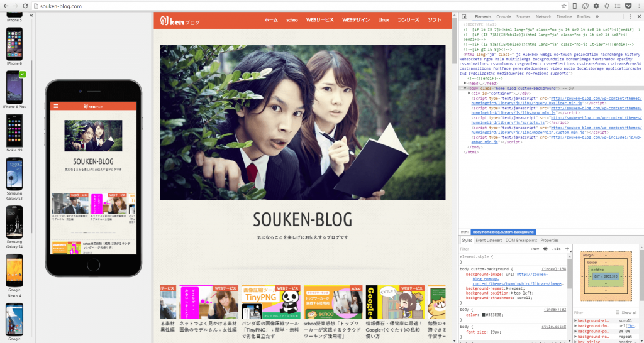Toggle the .cls class editor button

tap(556, 249)
